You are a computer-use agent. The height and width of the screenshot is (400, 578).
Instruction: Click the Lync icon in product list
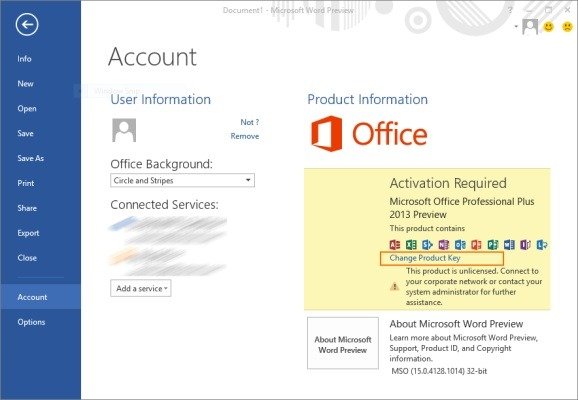tap(542, 244)
